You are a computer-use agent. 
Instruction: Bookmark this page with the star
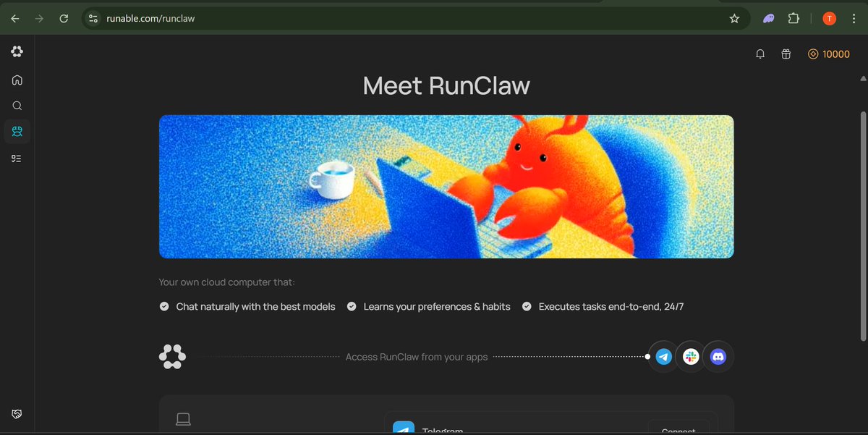pyautogui.click(x=734, y=18)
